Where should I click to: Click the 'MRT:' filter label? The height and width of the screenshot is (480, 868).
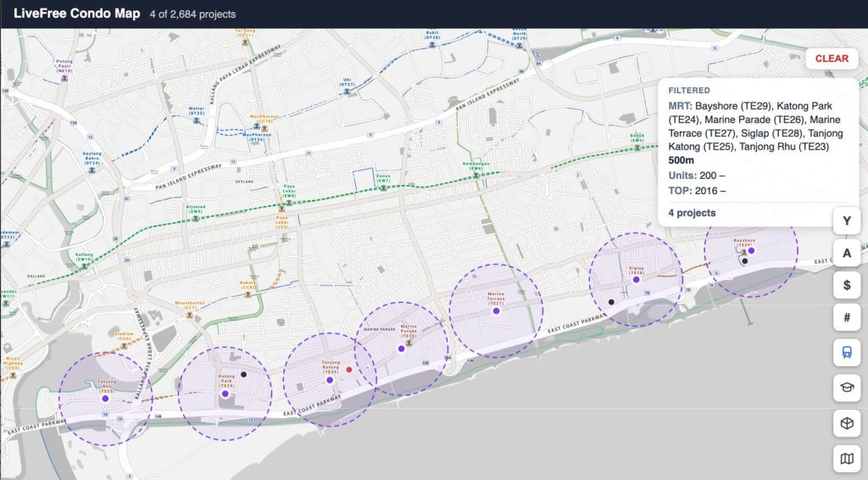click(680, 106)
